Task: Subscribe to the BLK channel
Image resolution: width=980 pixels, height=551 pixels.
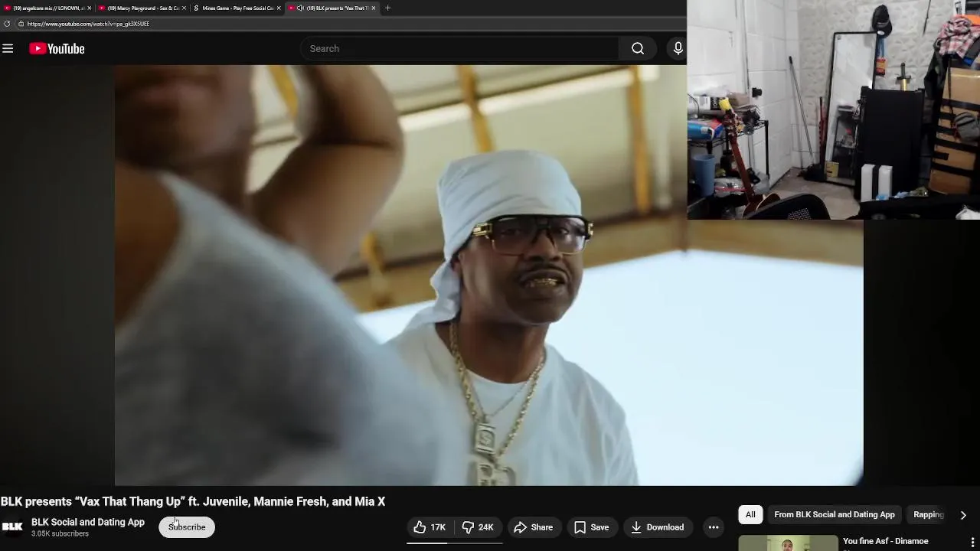Action: pos(187,527)
